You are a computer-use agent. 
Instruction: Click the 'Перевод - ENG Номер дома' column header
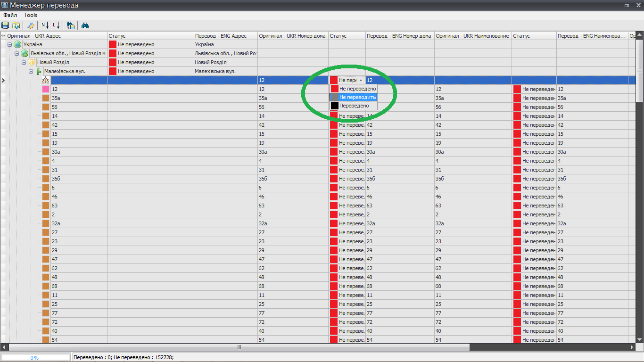pyautogui.click(x=399, y=36)
